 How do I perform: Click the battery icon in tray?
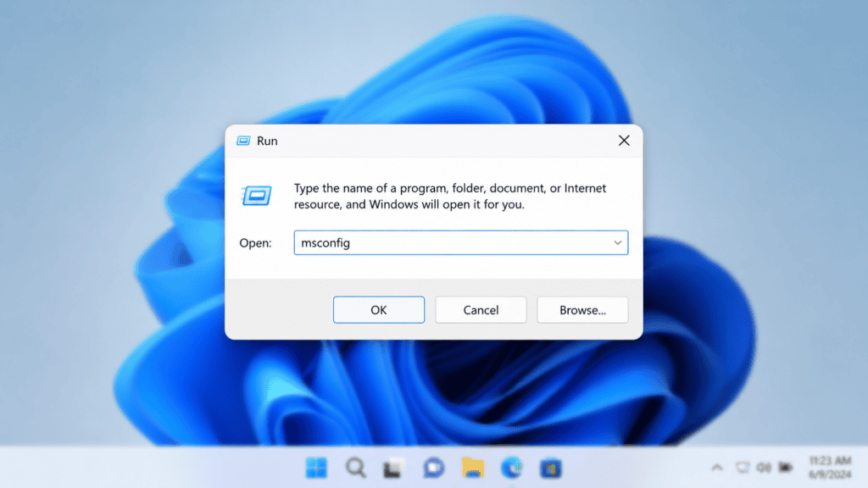786,468
